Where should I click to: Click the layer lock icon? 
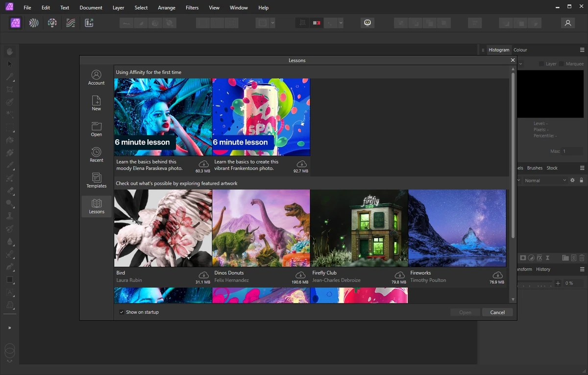pos(581,180)
